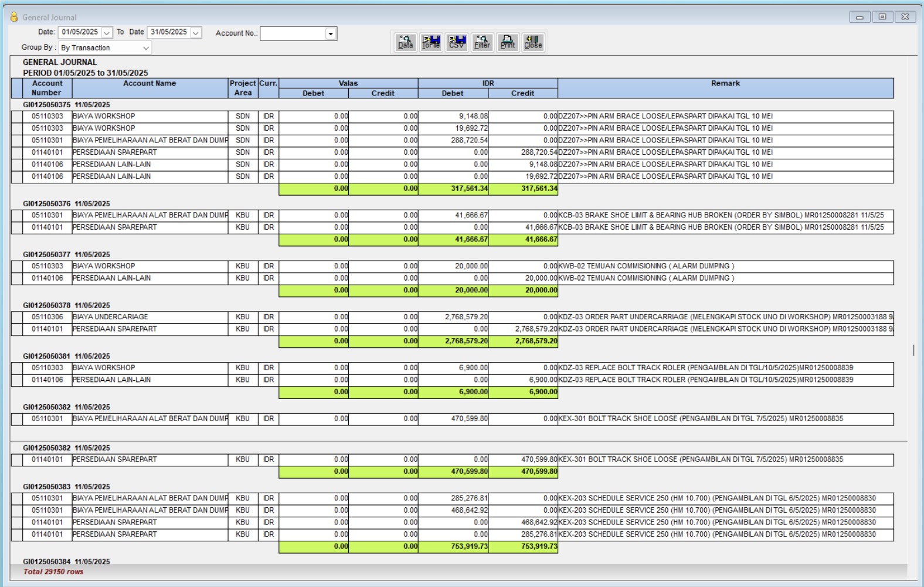This screenshot has height=587, width=924.
Task: Click the green debit total 317,561.34
Action: click(x=453, y=189)
